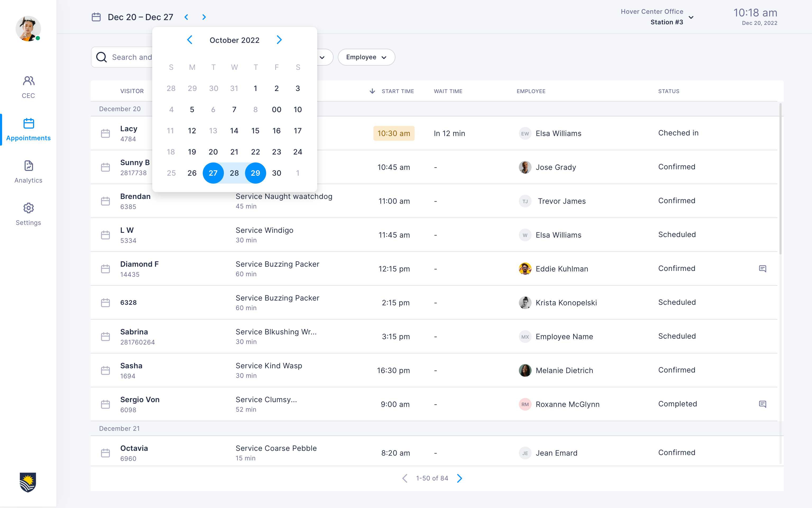Open the Hover Center Office station selector
Viewport: 812px width, 508px height.
[657, 17]
